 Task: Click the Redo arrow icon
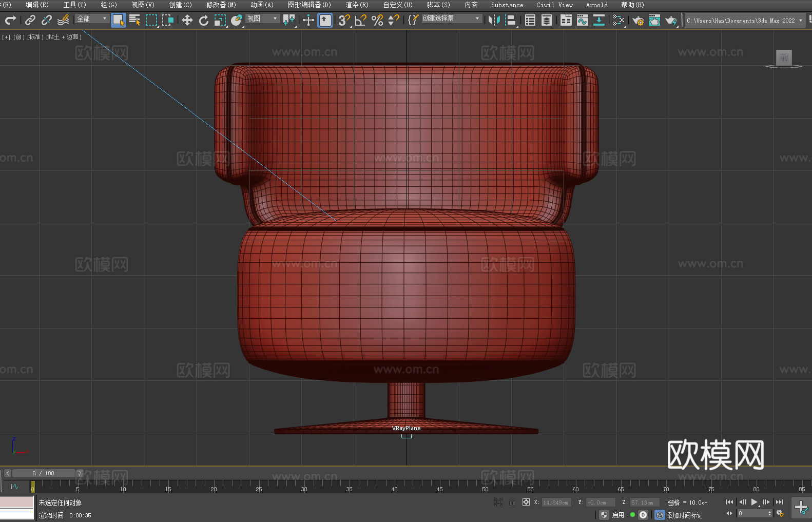(10, 20)
